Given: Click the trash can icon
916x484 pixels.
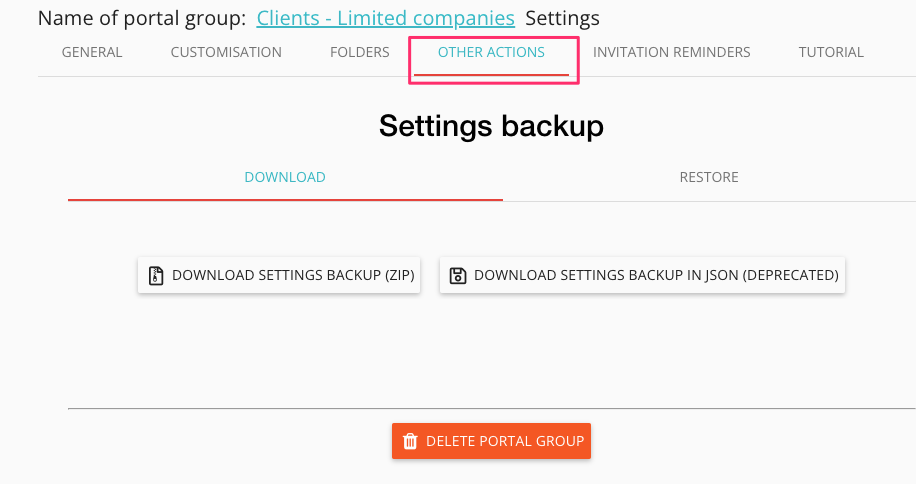Looking at the screenshot, I should point(410,441).
